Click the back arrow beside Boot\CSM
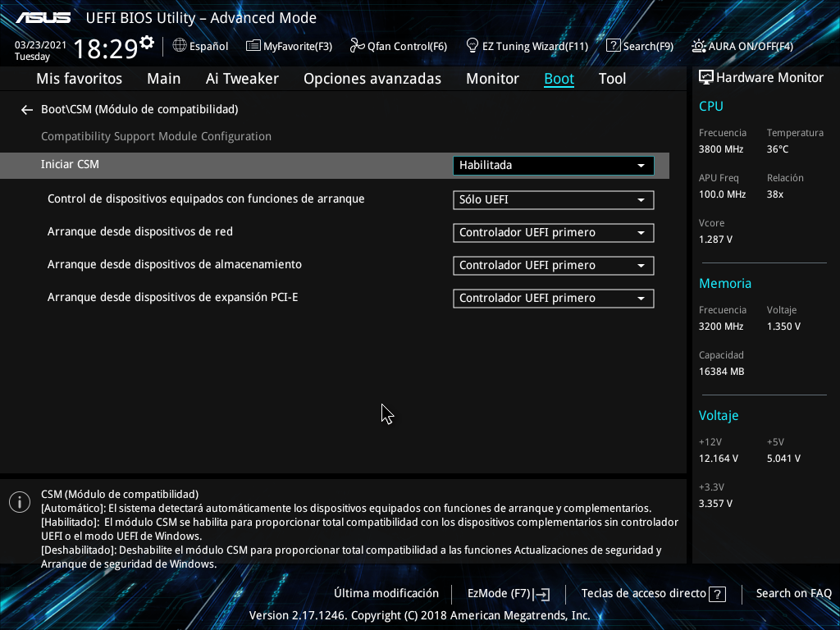Screen dimensions: 840x630 point(27,110)
